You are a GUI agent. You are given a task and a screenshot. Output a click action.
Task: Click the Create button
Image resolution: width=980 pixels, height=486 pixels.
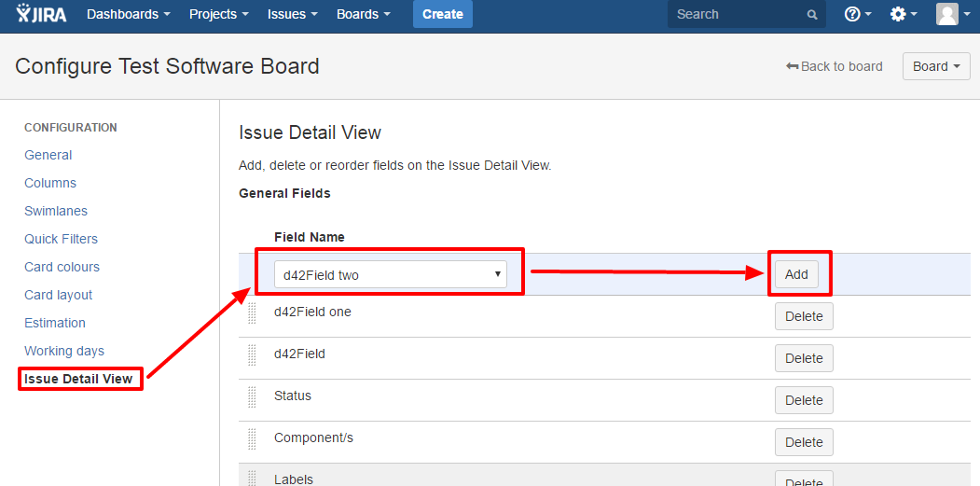pyautogui.click(x=443, y=14)
